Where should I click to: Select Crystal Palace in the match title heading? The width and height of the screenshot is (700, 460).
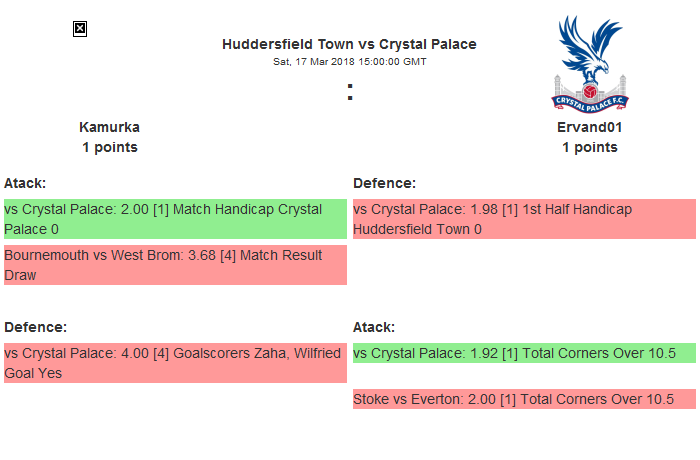tap(428, 44)
